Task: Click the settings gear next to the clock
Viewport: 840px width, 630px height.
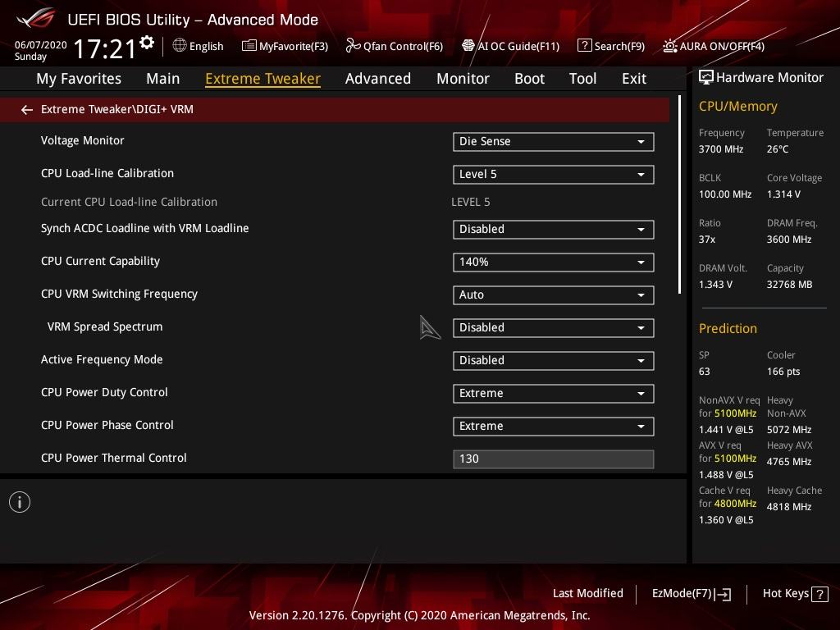Action: pos(147,43)
